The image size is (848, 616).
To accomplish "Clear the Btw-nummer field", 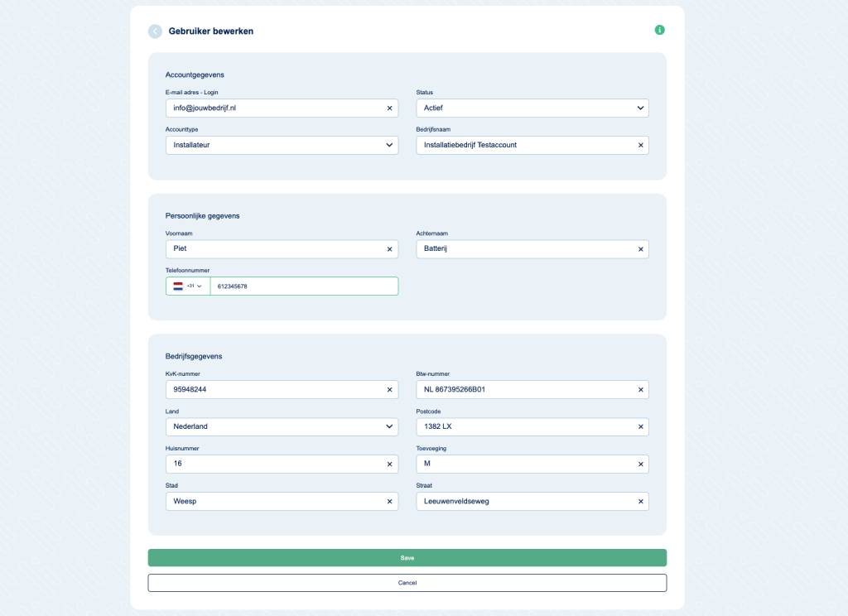I will click(640, 390).
